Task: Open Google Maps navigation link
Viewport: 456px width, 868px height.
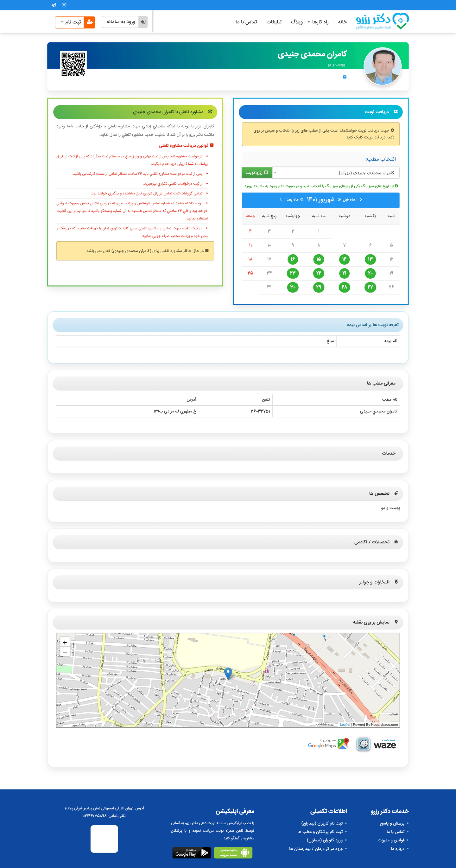Action: [x=328, y=744]
